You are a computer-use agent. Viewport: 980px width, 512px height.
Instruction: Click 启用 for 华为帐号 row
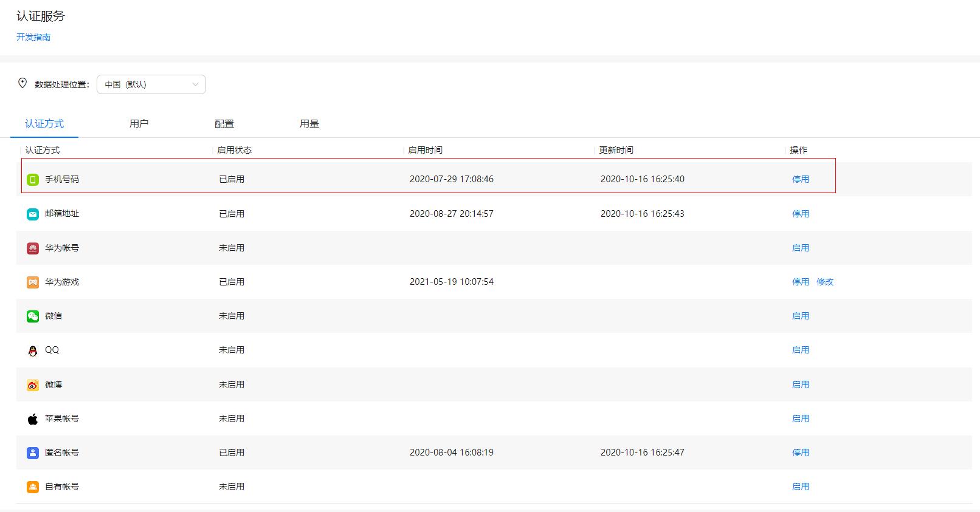click(801, 248)
